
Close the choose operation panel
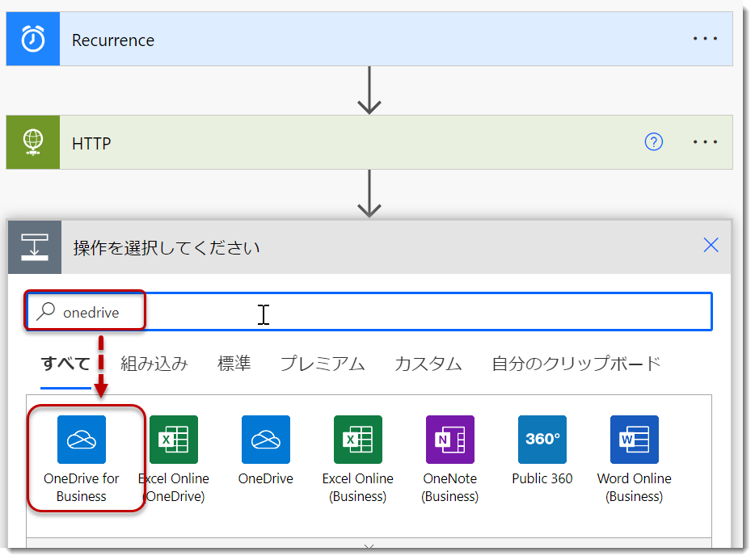coord(711,245)
